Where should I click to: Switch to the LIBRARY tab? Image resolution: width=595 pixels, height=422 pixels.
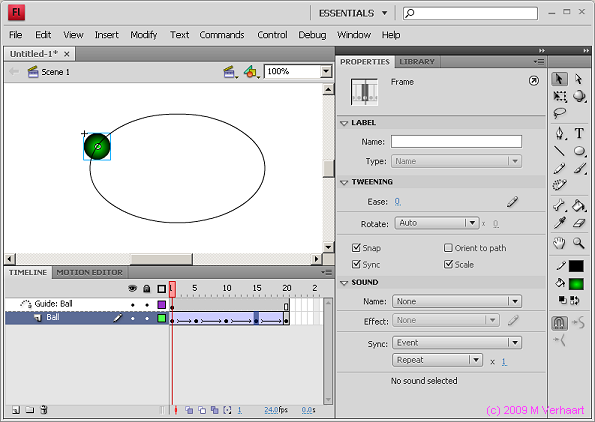tap(417, 61)
